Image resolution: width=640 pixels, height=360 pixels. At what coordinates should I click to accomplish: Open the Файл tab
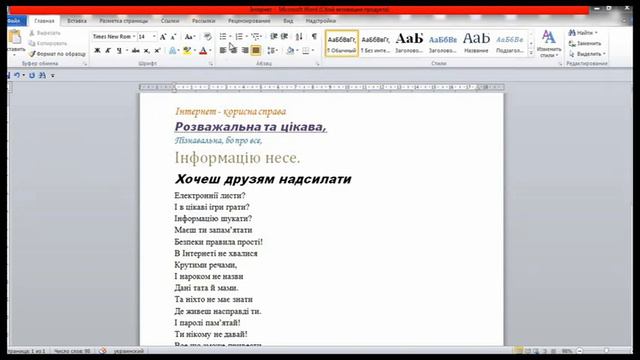pos(16,20)
